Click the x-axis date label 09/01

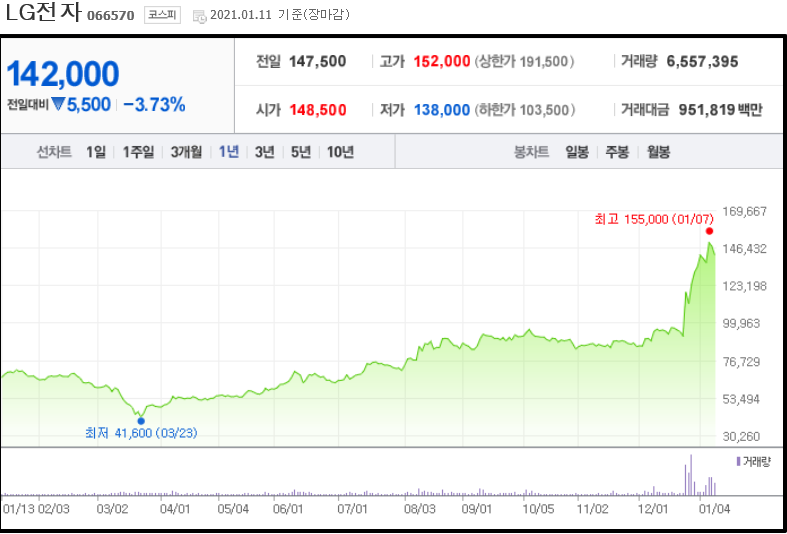[477, 509]
